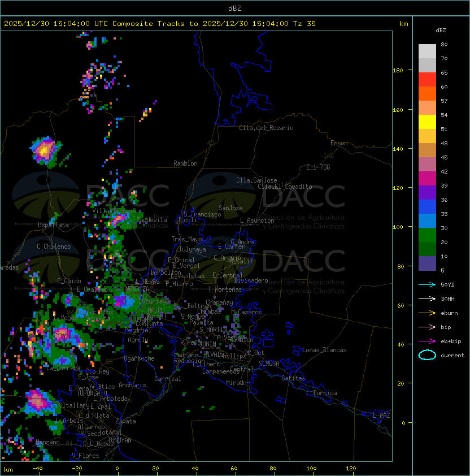Click the 'Zapata' map label
Screen dimensions: 470x476
(125, 421)
